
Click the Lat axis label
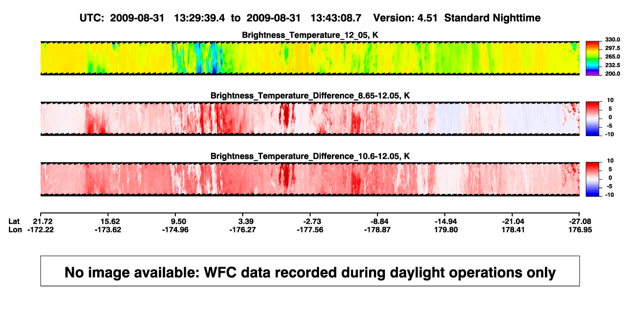(14, 221)
